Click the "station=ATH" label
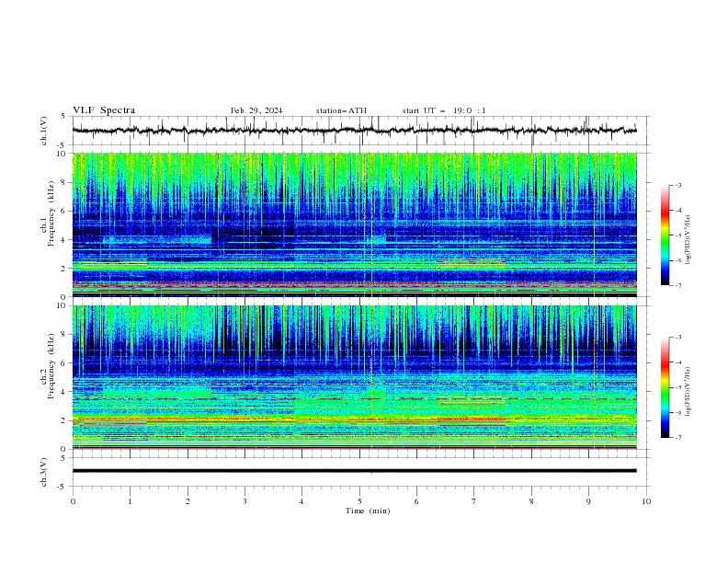Image resolution: width=728 pixels, height=563 pixels. pos(341,110)
